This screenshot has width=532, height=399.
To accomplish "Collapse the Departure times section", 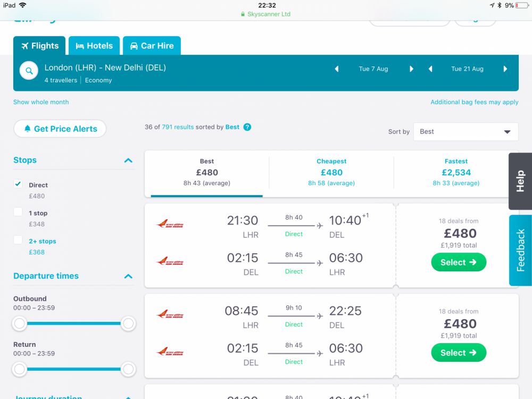I will [128, 276].
